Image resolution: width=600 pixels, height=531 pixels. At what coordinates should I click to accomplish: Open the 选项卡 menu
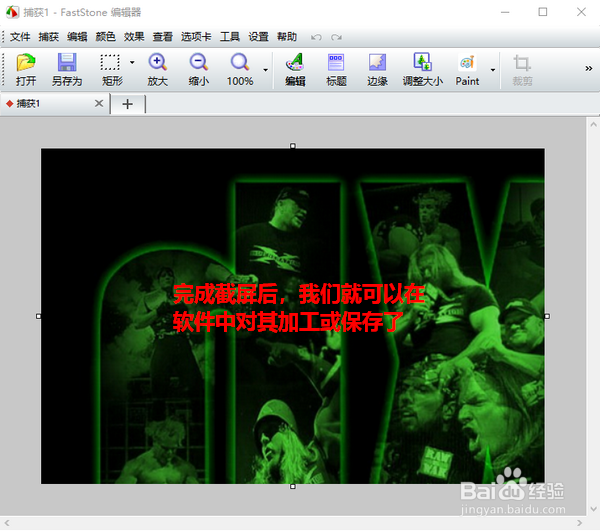pyautogui.click(x=196, y=37)
